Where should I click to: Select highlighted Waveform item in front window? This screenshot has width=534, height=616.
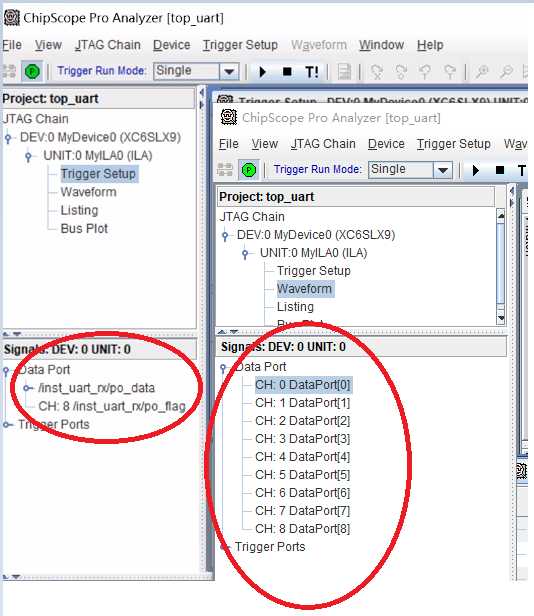click(x=305, y=289)
